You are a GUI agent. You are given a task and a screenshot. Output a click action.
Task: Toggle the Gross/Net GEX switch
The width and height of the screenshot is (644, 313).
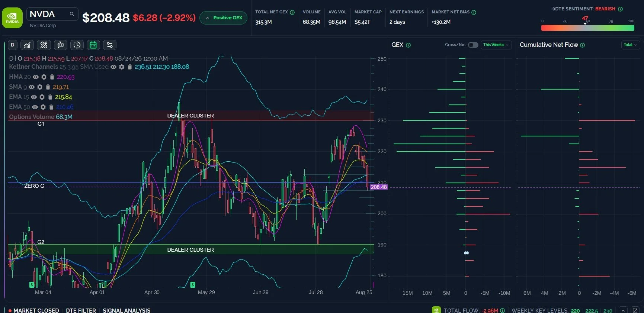point(473,45)
